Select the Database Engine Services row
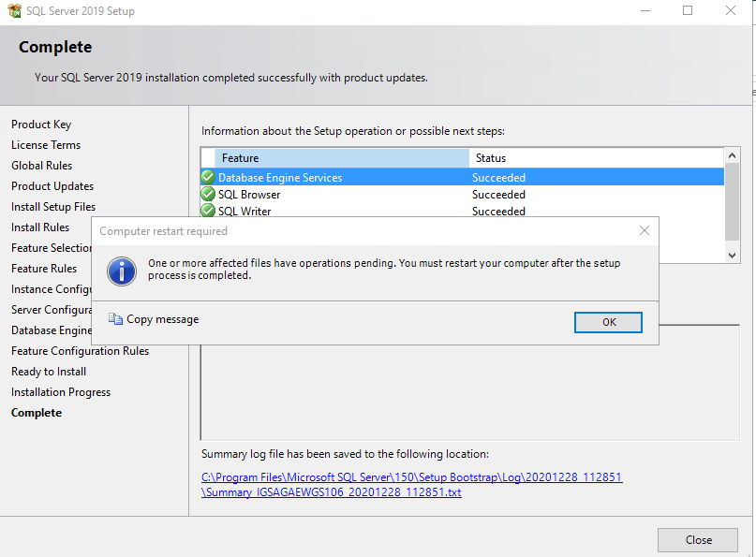 coord(463,177)
